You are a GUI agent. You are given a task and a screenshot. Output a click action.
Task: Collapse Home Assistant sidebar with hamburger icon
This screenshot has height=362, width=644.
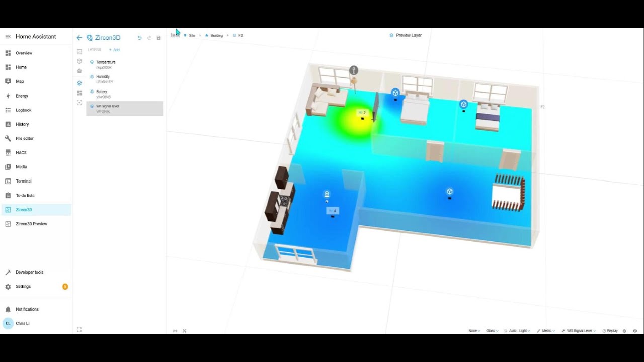tap(8, 37)
